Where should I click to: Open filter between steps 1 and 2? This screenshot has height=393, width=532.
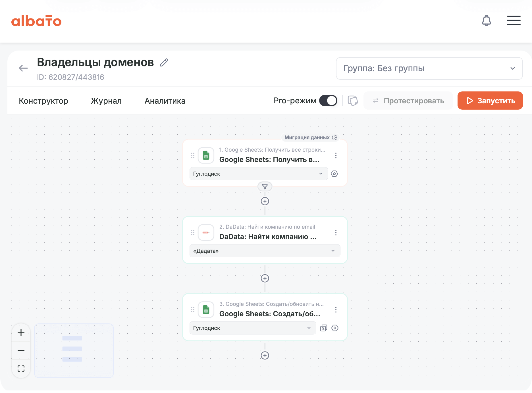click(265, 187)
